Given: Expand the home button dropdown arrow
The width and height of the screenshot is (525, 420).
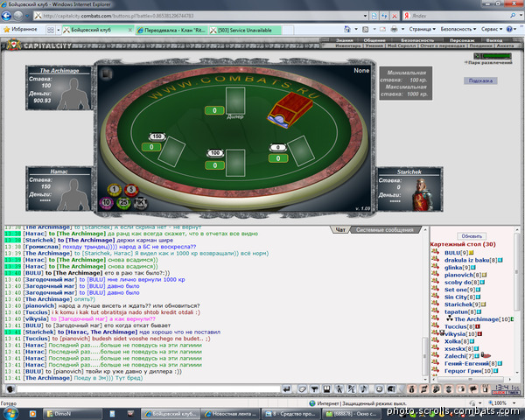Looking at the screenshot, I should [356, 29].
